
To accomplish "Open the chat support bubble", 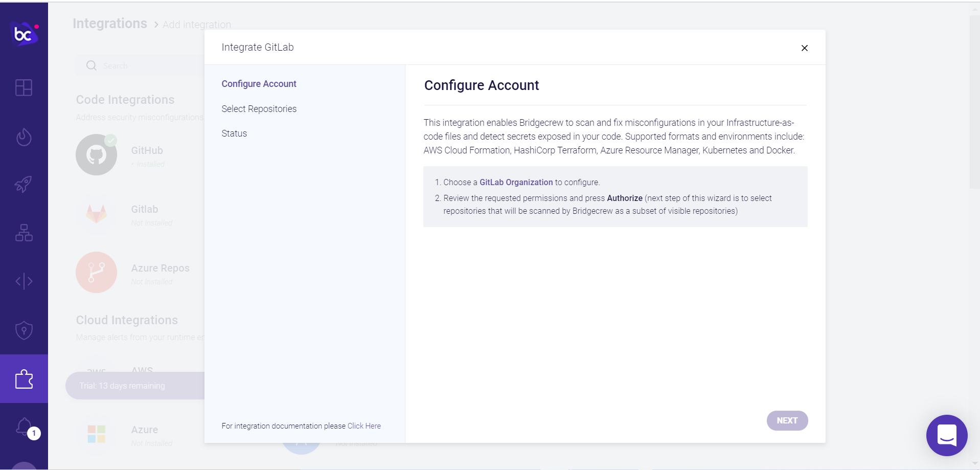I will (x=947, y=435).
